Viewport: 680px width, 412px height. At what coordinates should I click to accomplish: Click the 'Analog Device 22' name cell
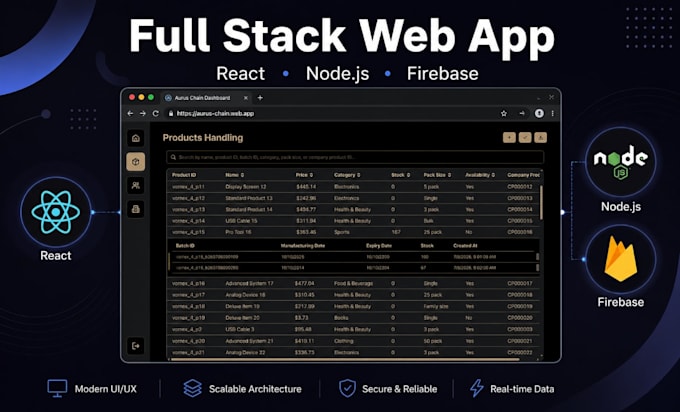pyautogui.click(x=245, y=352)
